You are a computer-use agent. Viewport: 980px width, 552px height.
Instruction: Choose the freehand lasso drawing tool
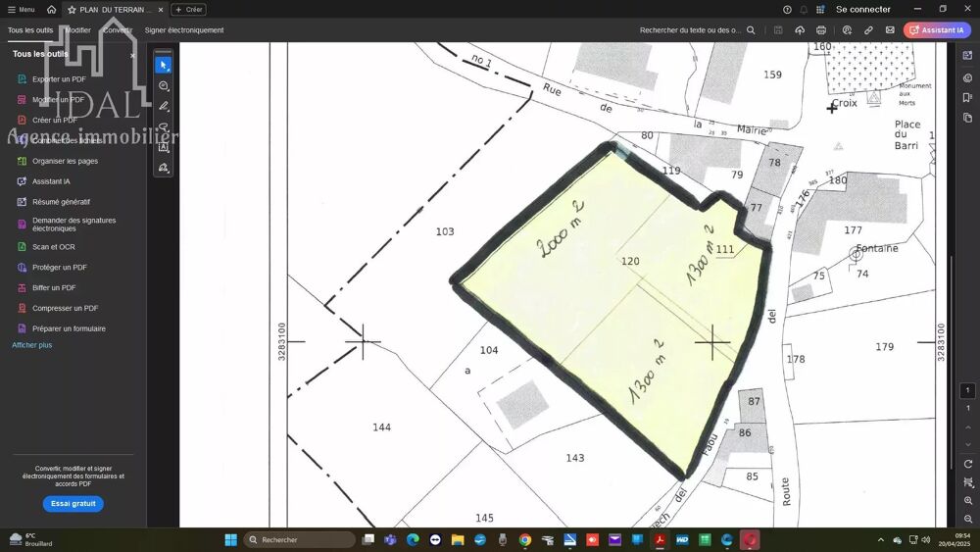pos(163,126)
